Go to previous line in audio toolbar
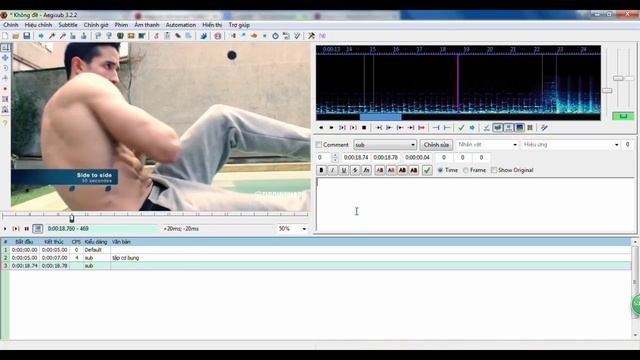The width and height of the screenshot is (640, 360). click(321, 128)
